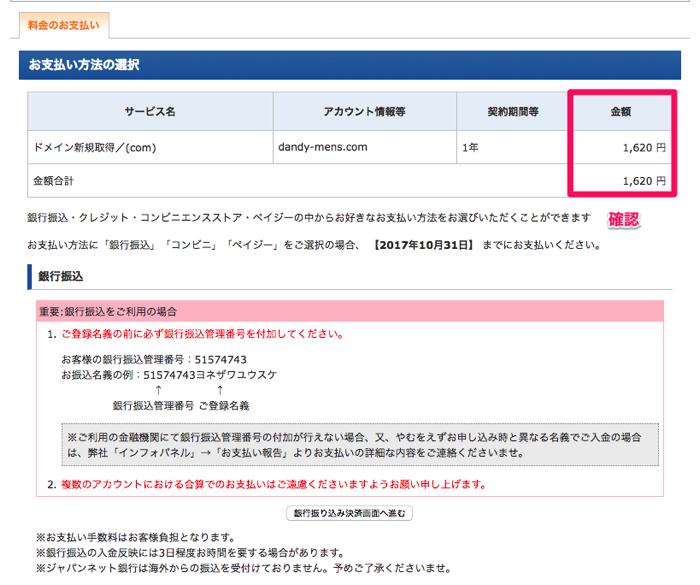The image size is (700, 585).
Task: Select the 契約期間等 column header
Action: 513,112
